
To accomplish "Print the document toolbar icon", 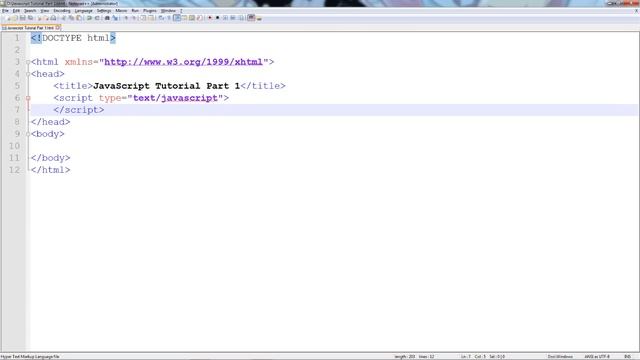I will (53, 18).
